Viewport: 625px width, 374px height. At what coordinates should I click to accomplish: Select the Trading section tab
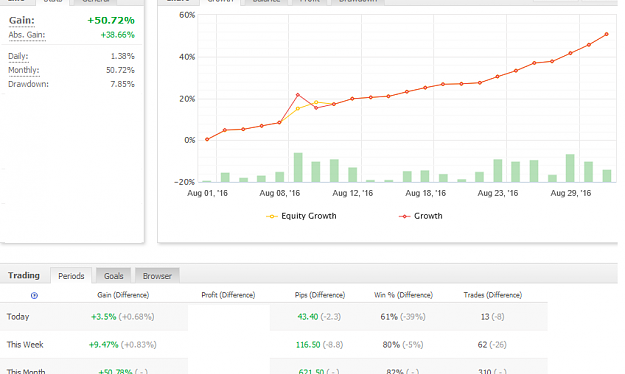tap(24, 276)
